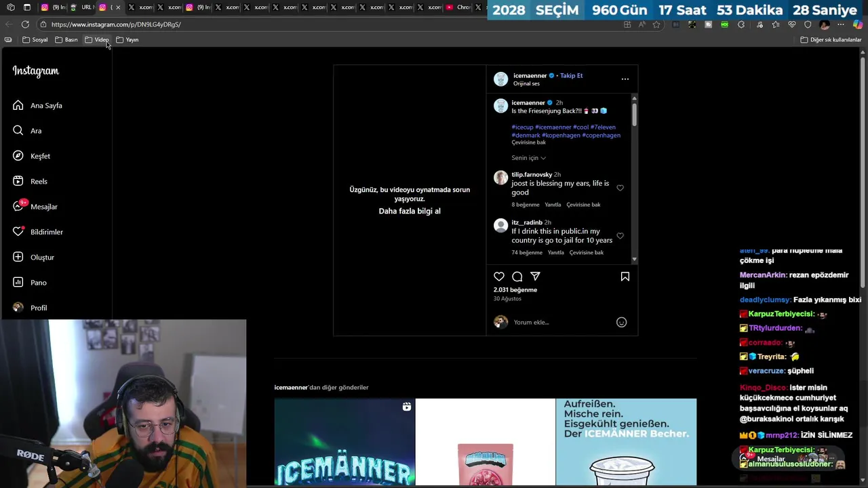The image size is (868, 488).
Task: Click the Instagram logo
Action: (36, 71)
